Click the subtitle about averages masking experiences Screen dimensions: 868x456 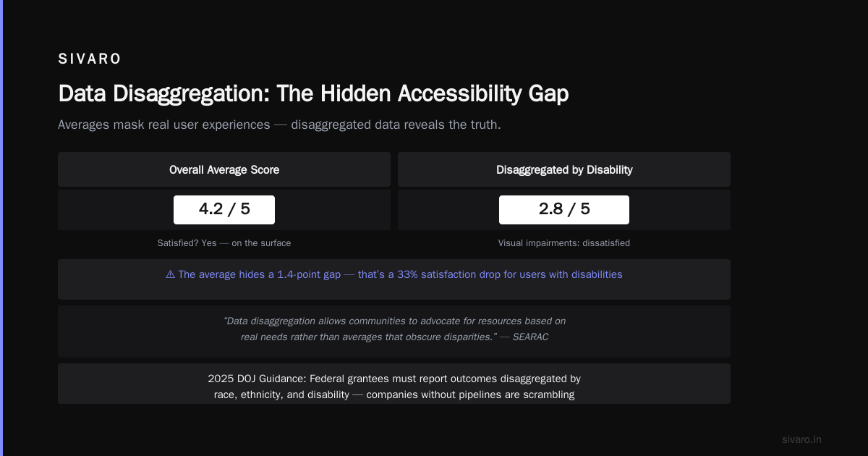pyautogui.click(x=279, y=124)
